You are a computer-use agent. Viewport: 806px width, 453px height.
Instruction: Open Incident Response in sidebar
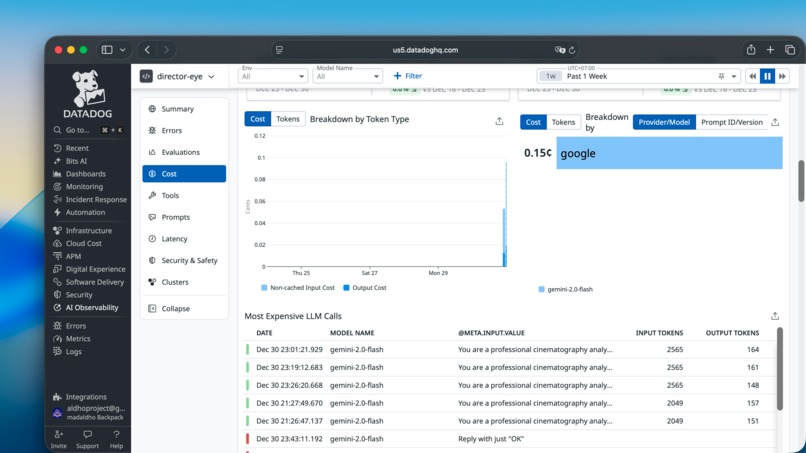96,200
